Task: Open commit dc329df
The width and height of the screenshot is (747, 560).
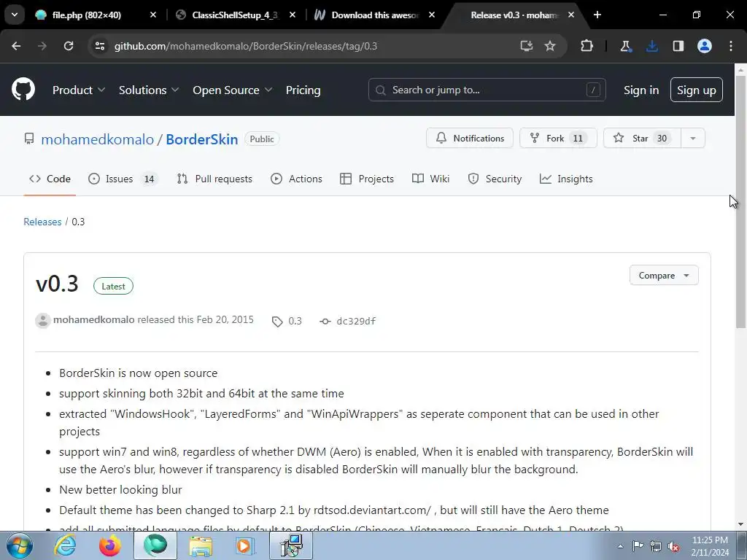Action: (x=356, y=321)
